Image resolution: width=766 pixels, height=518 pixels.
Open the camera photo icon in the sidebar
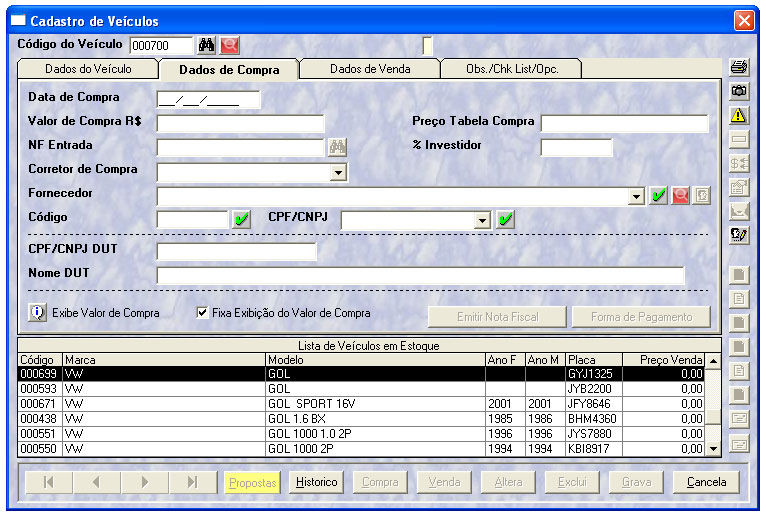point(739,91)
